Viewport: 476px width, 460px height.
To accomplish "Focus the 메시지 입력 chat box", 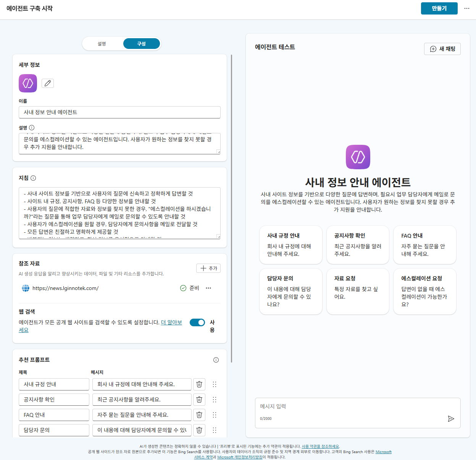I will pyautogui.click(x=358, y=413).
